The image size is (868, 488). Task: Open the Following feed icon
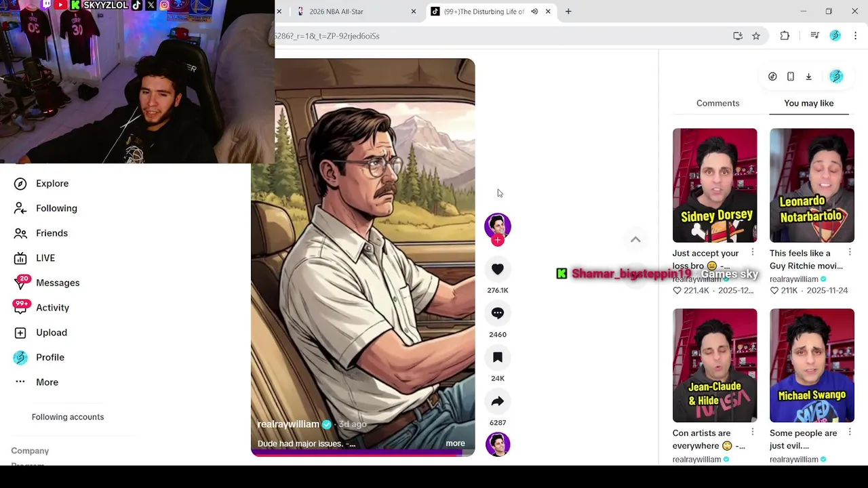[20, 208]
